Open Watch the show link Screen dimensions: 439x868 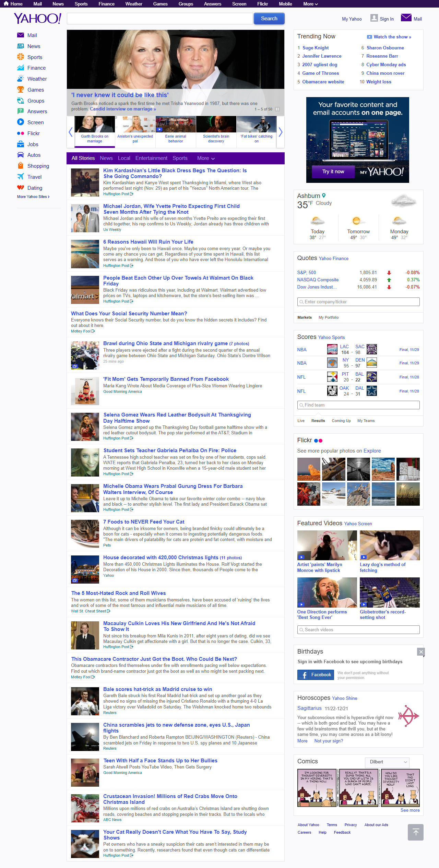tap(392, 37)
